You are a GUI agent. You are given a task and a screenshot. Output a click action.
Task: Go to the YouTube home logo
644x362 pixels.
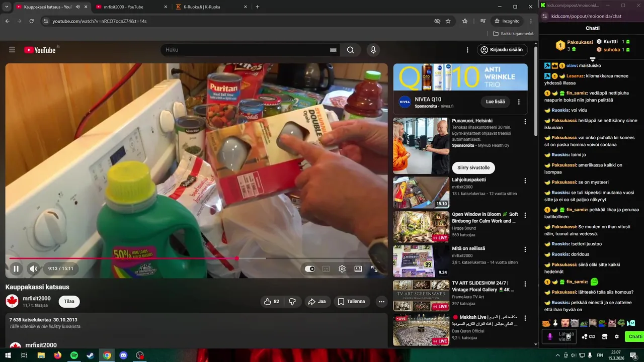40,50
